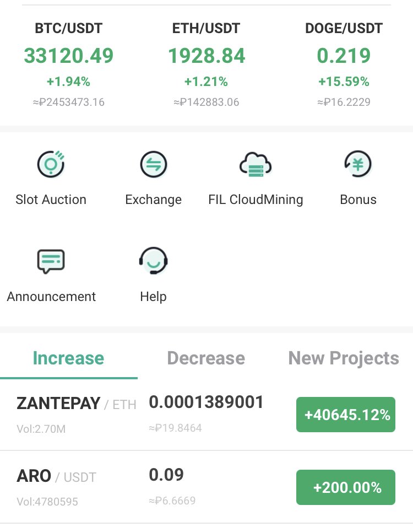Image resolution: width=413 pixels, height=532 pixels.
Task: Tap the +40645.12% change badge
Action: pos(346,415)
